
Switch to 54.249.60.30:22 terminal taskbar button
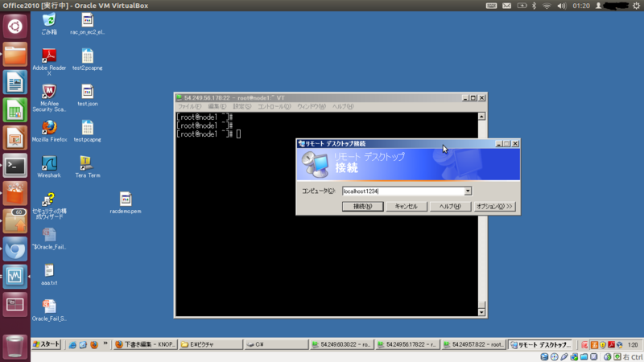tap(341, 345)
